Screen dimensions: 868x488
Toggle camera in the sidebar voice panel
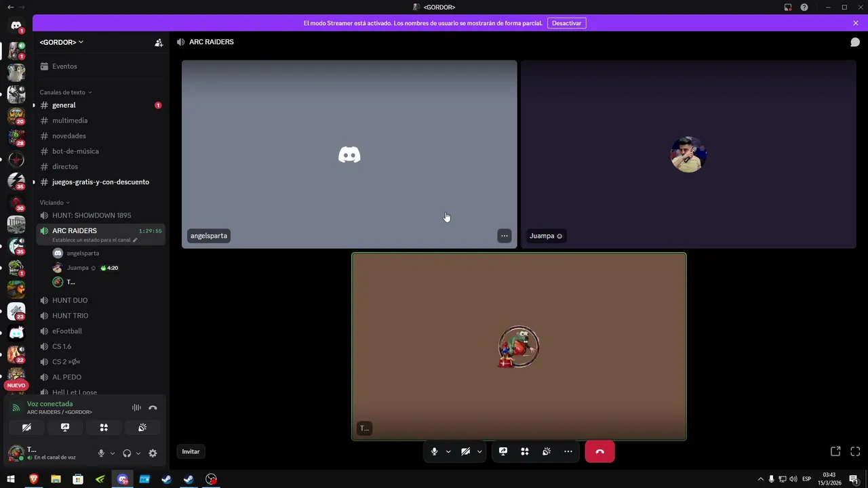pyautogui.click(x=26, y=428)
